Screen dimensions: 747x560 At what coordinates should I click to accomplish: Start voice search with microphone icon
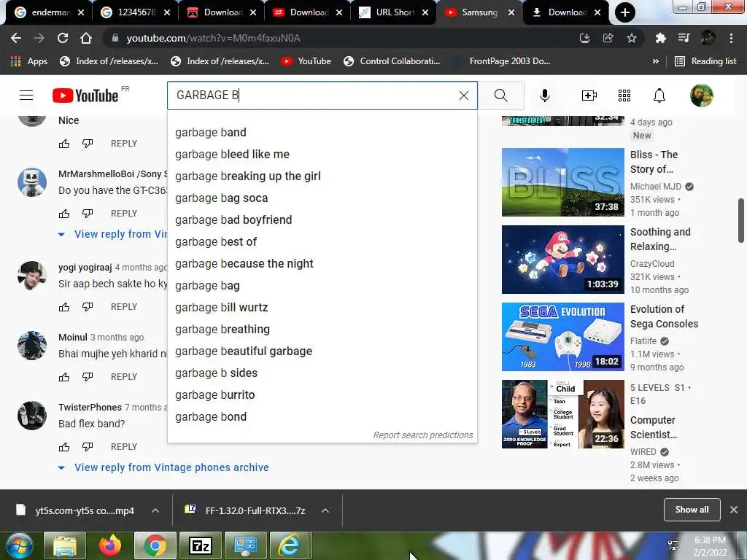[544, 96]
